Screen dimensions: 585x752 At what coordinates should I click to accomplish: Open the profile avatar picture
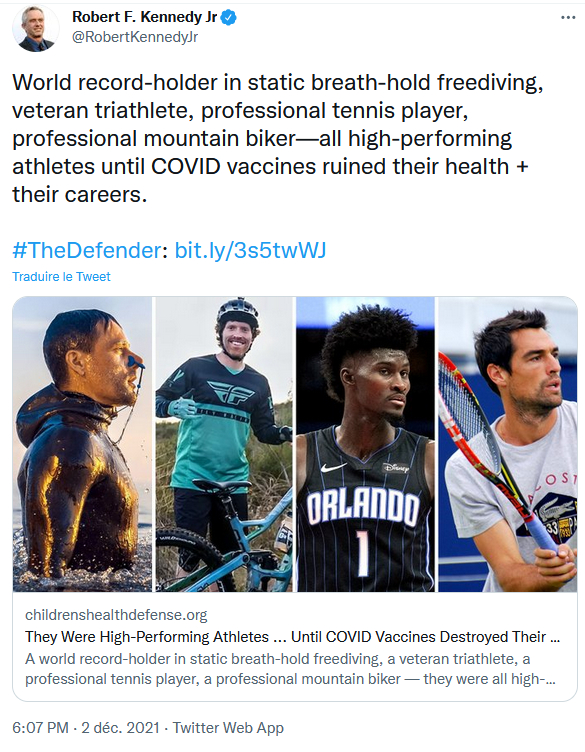[x=36, y=29]
